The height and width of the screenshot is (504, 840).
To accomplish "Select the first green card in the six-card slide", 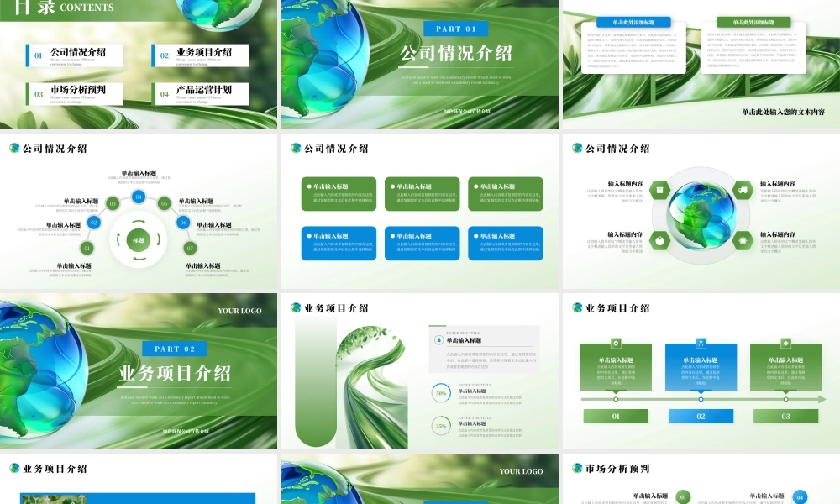I will coord(339,194).
